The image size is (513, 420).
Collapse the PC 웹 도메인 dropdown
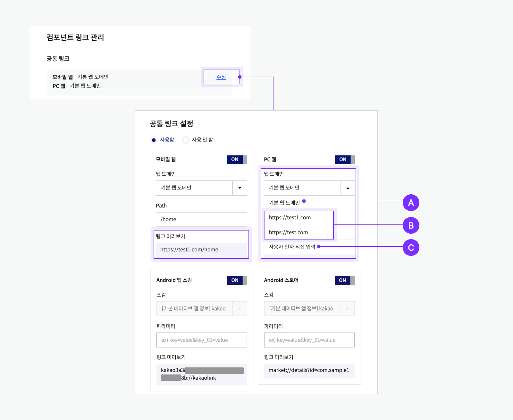(x=348, y=188)
